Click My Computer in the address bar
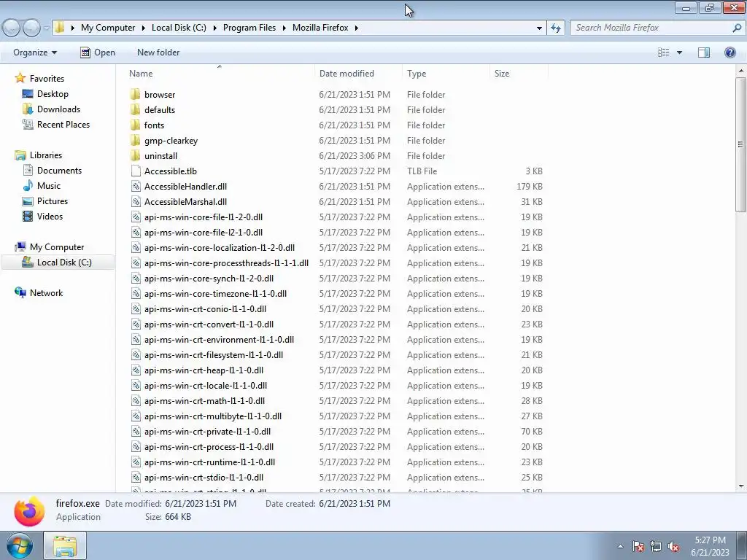The image size is (747, 560). tap(108, 28)
